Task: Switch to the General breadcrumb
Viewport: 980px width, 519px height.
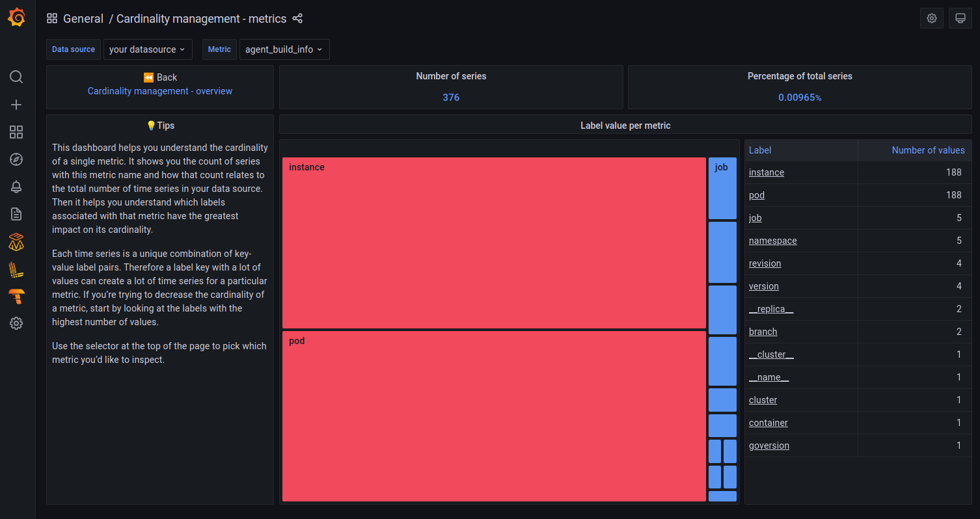Action: [x=83, y=18]
